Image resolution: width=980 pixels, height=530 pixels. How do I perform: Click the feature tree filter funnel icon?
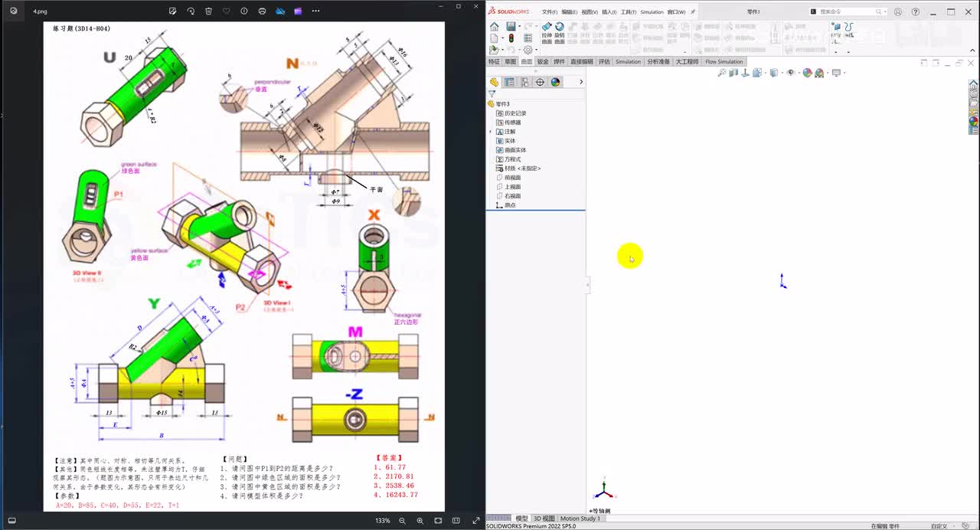tap(492, 94)
